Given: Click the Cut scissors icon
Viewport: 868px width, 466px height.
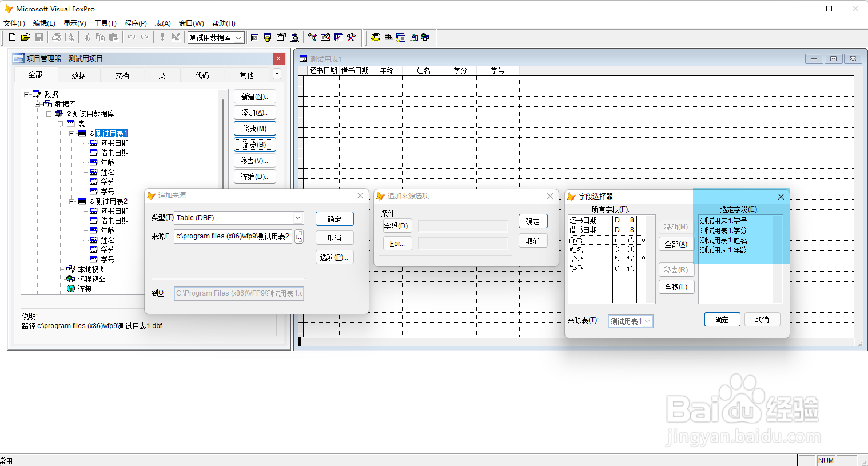Looking at the screenshot, I should (87, 37).
